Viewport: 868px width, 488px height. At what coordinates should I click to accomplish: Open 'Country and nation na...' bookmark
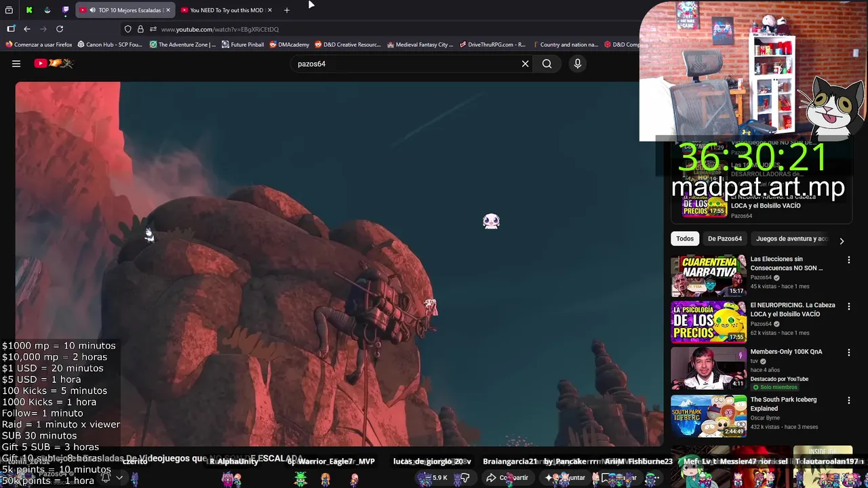(565, 45)
